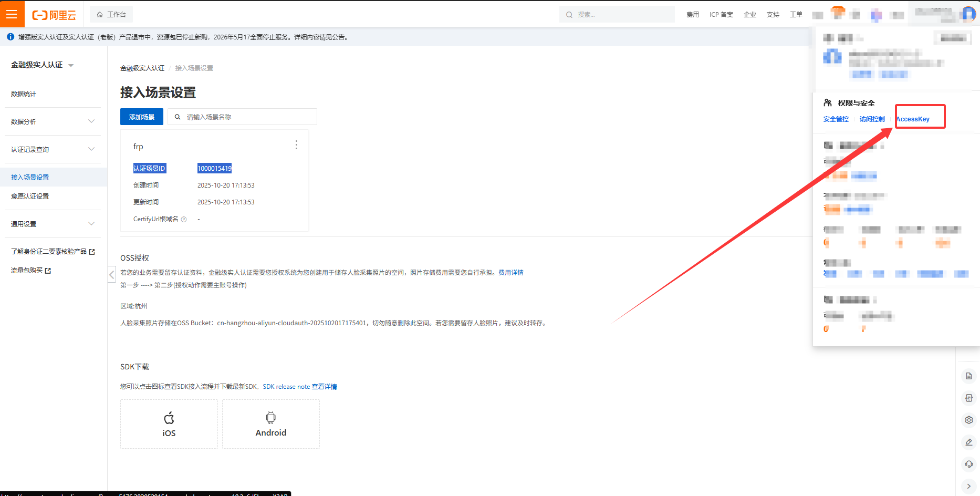The height and width of the screenshot is (496, 980).
Task: Open 数据统计 in the sidebar
Action: pos(24,94)
